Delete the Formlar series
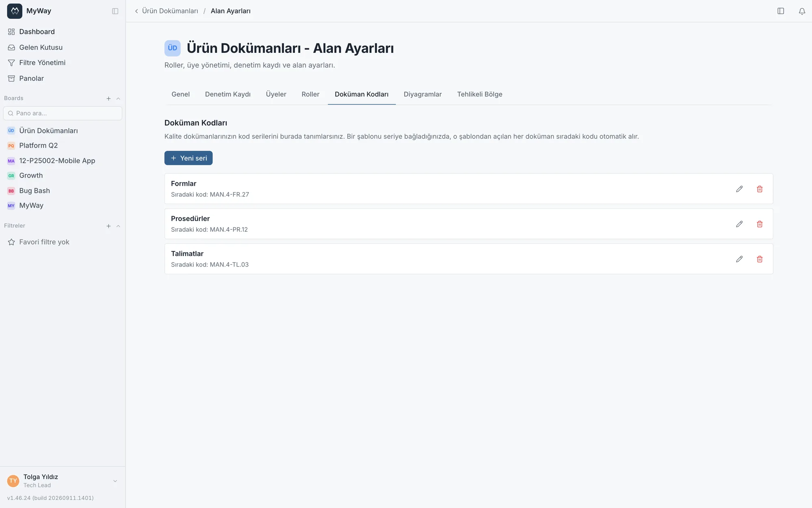Viewport: 812px width, 508px height. coord(760,189)
